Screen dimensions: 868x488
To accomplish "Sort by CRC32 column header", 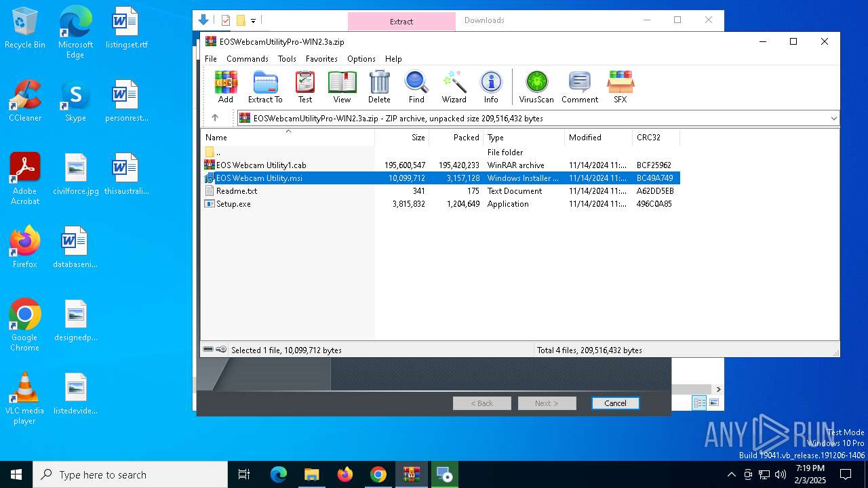I will coord(656,138).
